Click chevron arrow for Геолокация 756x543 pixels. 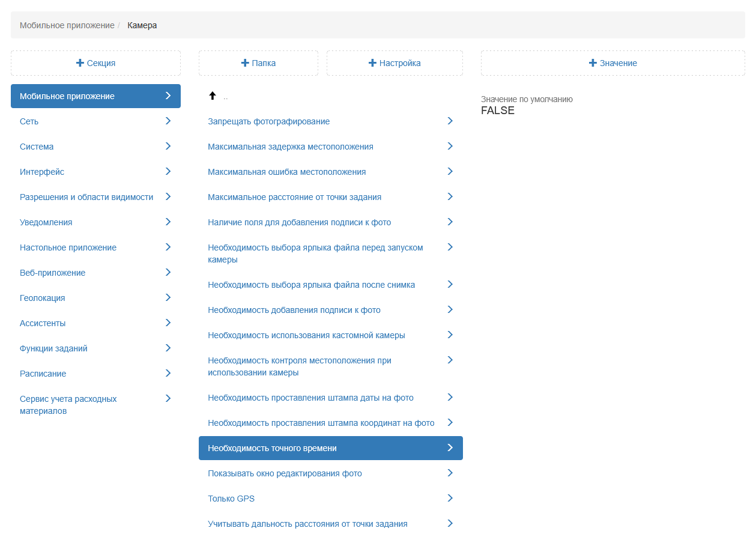click(168, 298)
